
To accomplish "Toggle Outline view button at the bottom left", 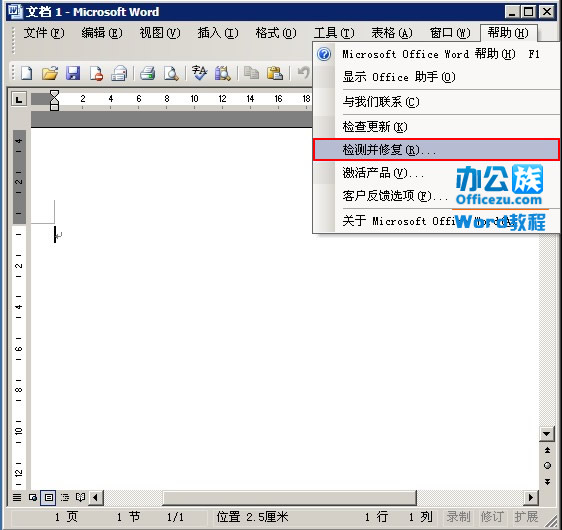I will (x=65, y=497).
